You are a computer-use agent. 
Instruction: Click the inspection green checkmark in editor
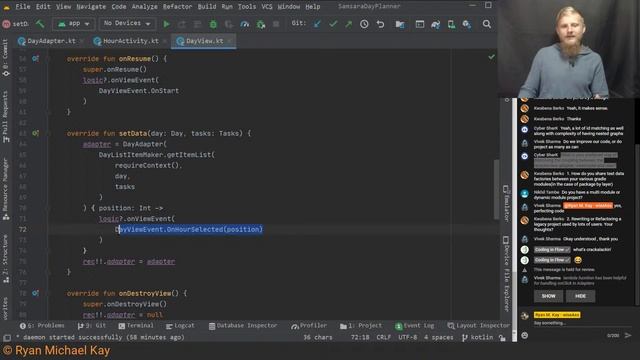pyautogui.click(x=491, y=57)
